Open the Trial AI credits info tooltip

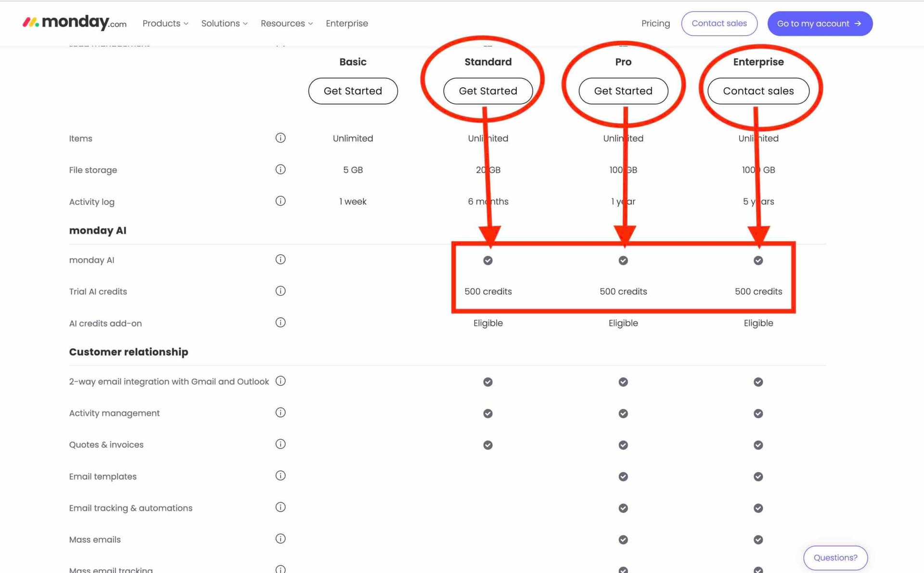[x=281, y=291]
